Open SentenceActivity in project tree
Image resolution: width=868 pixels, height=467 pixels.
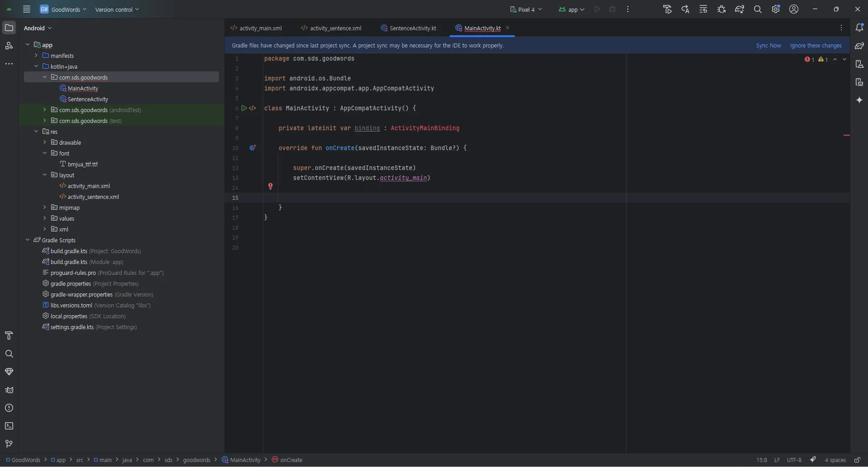[x=88, y=99]
